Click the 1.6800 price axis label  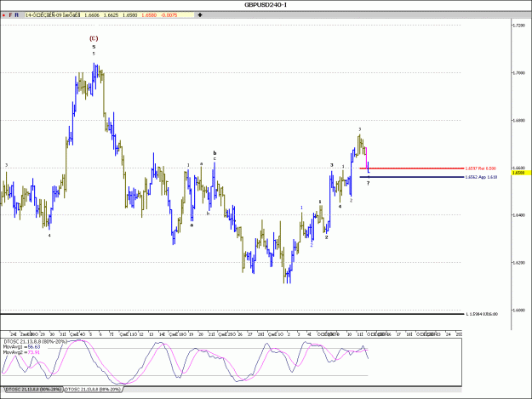(x=518, y=120)
